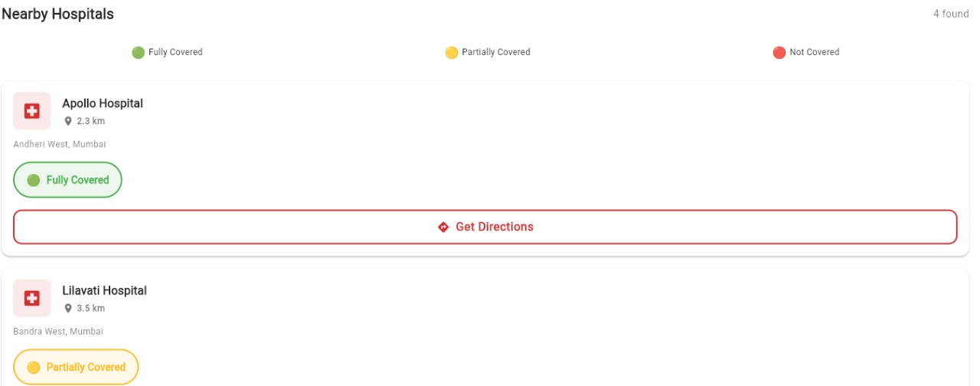Select Lilavati Hospital's Partially Covered status chip
Screen dimensions: 980x386
click(x=76, y=367)
